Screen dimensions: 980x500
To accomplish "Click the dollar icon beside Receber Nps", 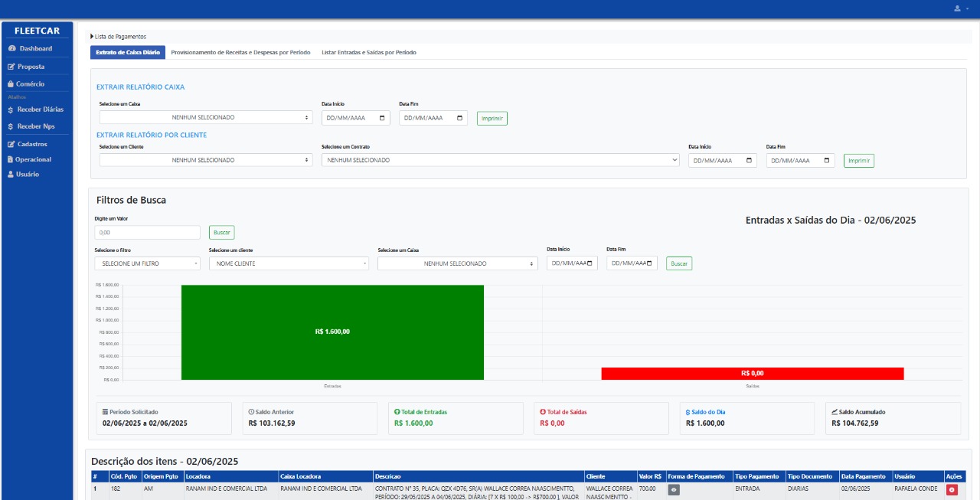I will point(10,126).
